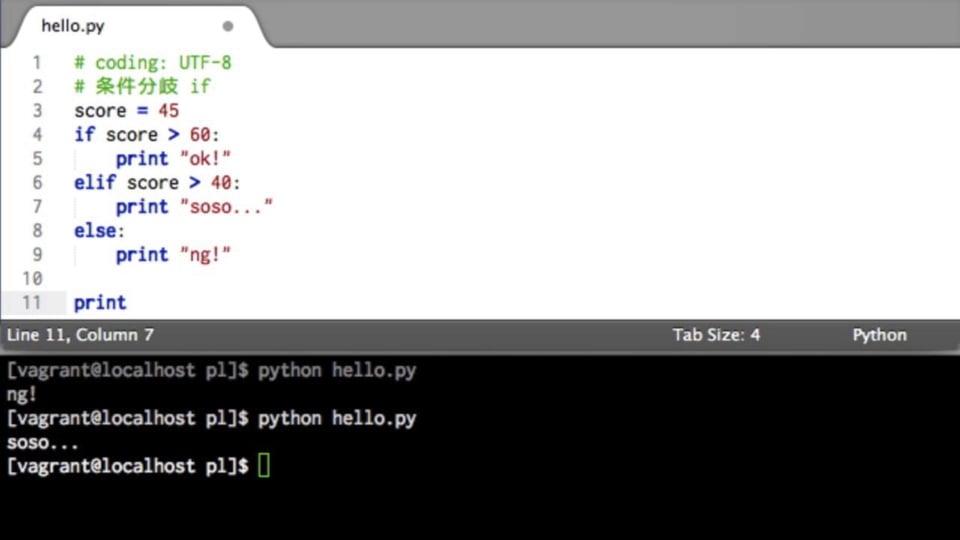Open the Tab Size: 4 menu
Screen dimensions: 960x540
click(x=716, y=335)
